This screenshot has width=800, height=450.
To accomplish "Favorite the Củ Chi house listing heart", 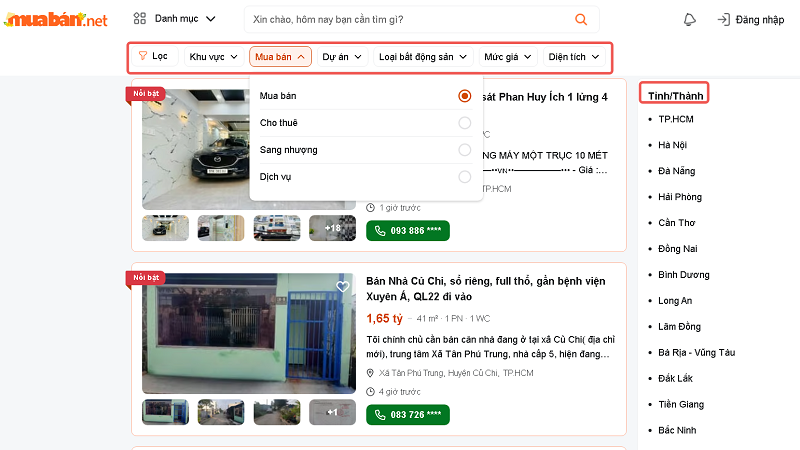I will pyautogui.click(x=343, y=286).
